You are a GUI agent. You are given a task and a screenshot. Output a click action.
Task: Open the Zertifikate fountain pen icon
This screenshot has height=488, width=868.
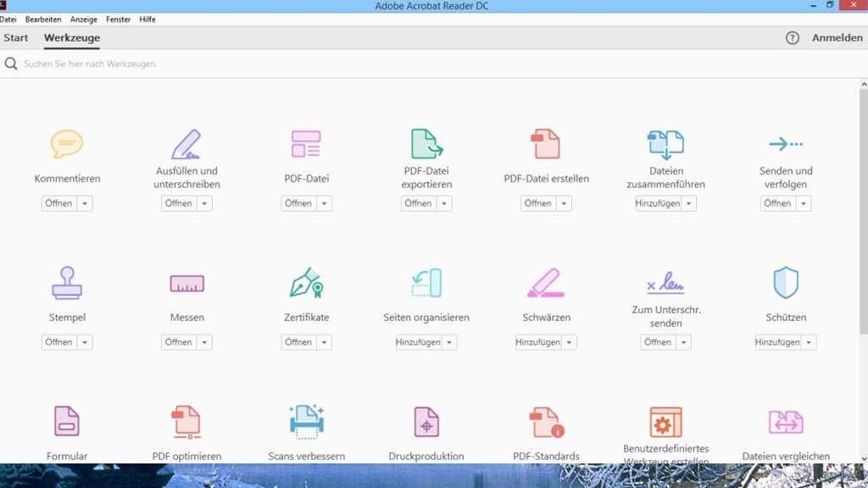click(306, 284)
